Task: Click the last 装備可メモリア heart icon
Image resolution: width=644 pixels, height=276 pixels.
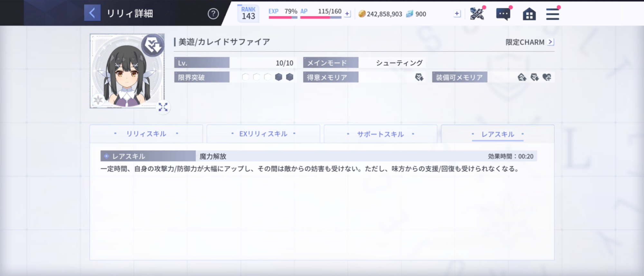Action: click(x=547, y=77)
